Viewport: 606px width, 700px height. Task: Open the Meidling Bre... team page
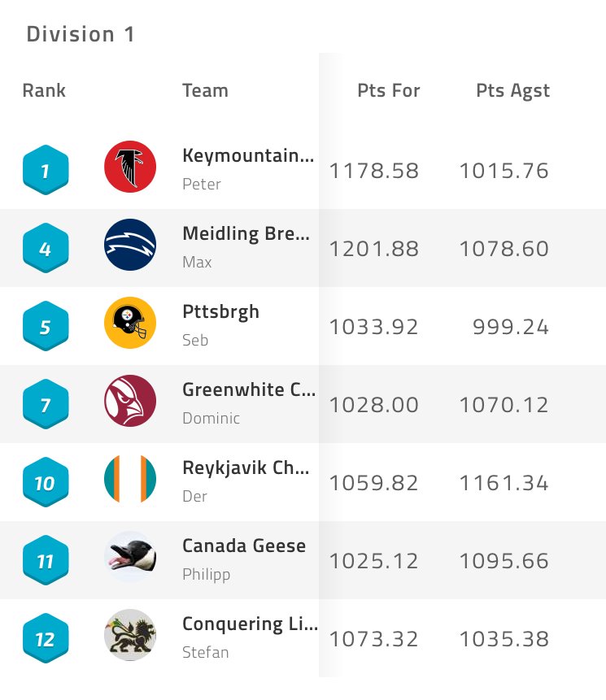[246, 233]
